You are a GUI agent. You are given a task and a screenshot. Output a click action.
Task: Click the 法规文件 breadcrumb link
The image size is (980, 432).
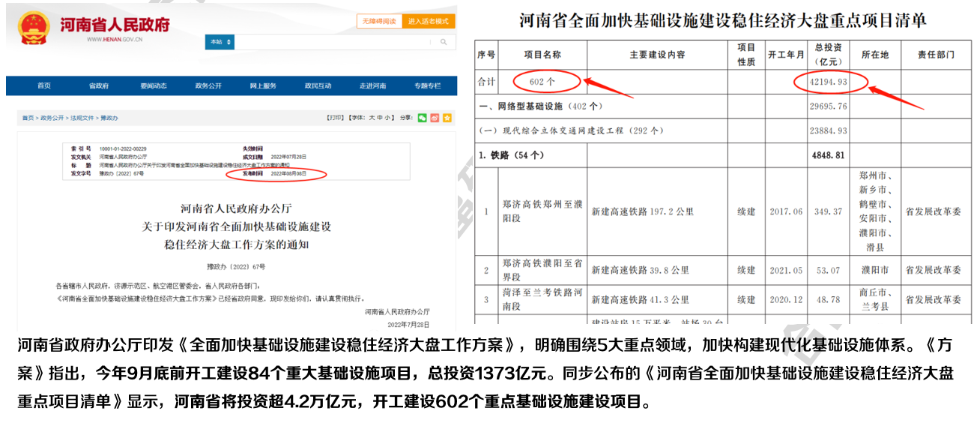click(x=82, y=118)
